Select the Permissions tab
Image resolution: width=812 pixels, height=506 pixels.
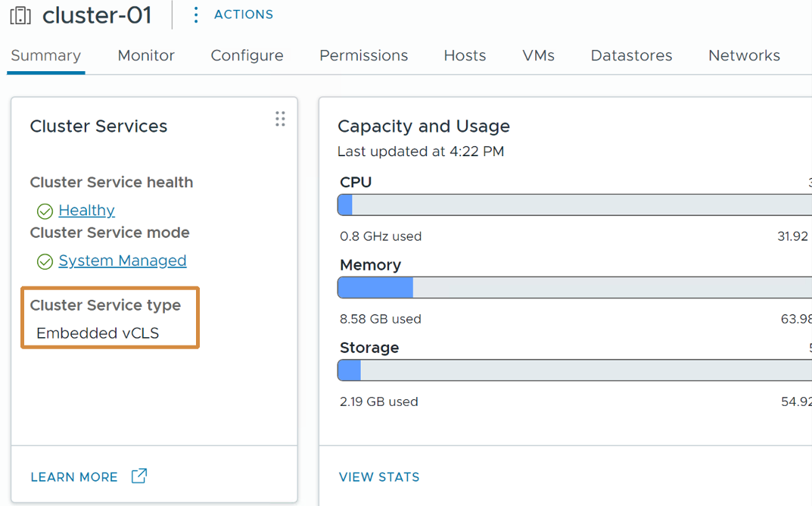click(x=363, y=55)
